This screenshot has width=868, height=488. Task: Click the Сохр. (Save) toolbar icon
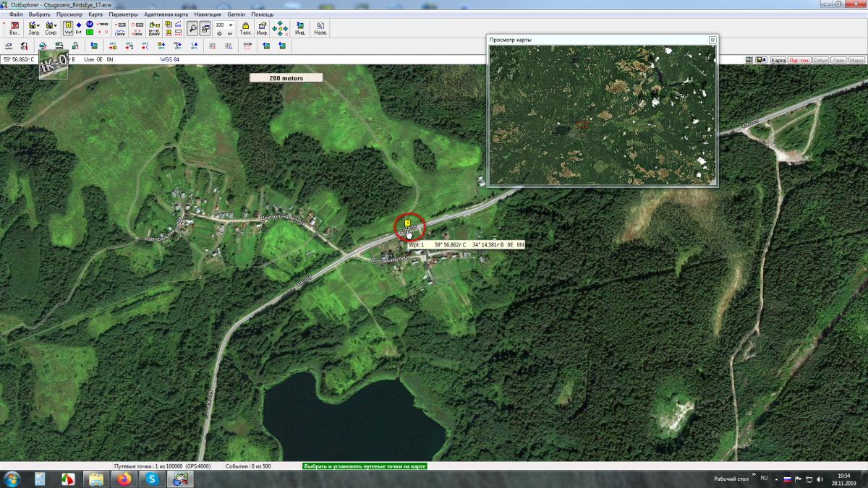(x=51, y=29)
